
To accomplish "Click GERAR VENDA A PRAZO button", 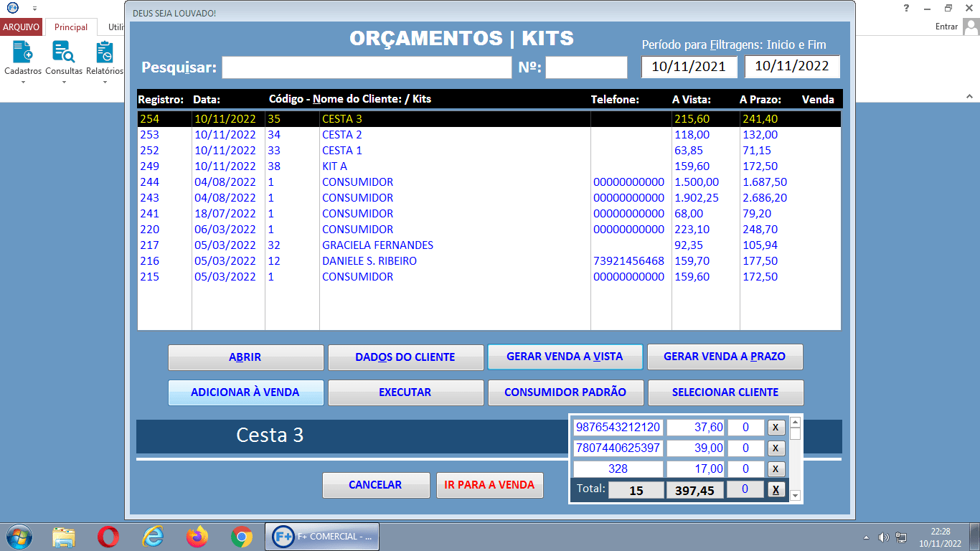I will [725, 357].
